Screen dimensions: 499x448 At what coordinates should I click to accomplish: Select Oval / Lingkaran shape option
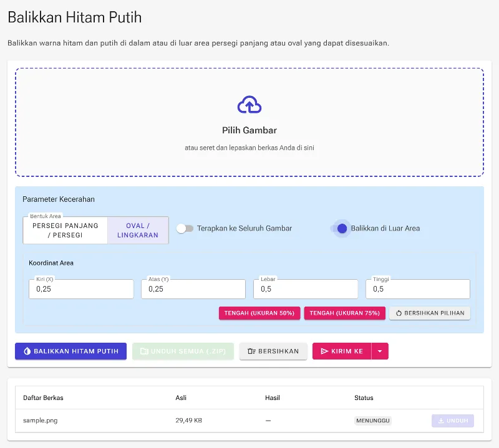pos(138,230)
